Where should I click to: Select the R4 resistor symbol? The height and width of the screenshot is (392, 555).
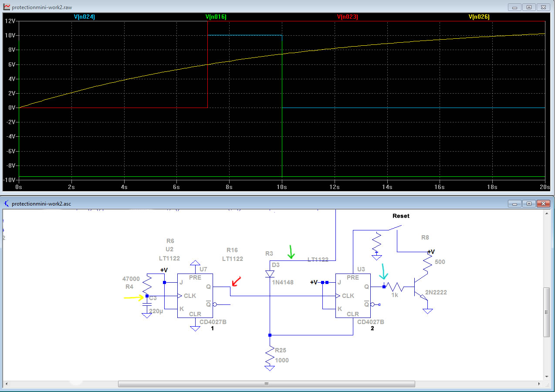click(x=147, y=284)
